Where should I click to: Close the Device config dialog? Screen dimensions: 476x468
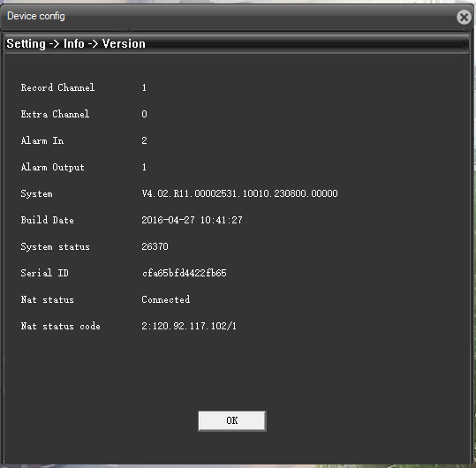point(464,17)
